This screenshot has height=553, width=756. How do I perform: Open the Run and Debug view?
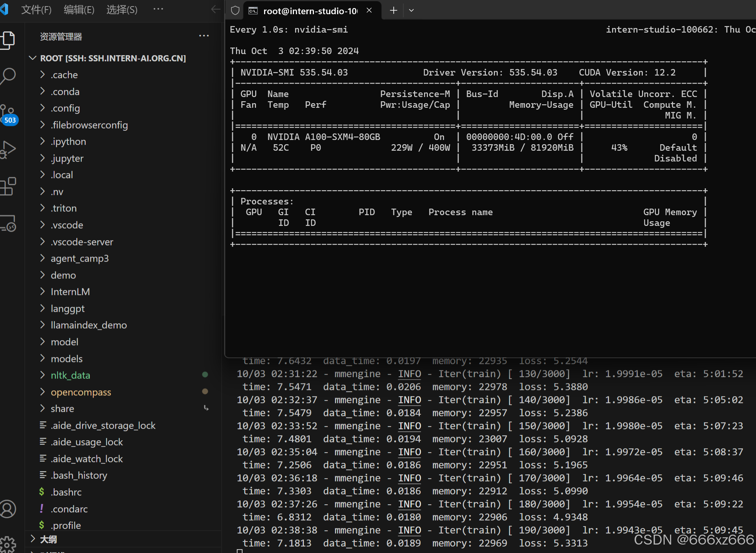[x=8, y=150]
